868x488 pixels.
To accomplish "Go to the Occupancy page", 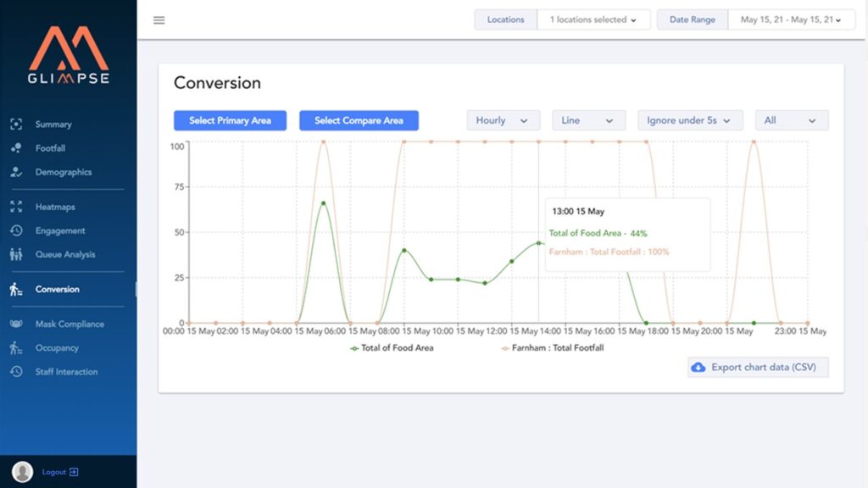I will click(57, 348).
